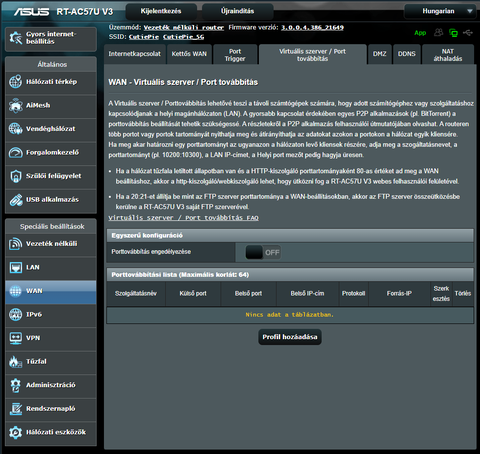This screenshot has width=480, height=454.
Task: Click the Rendszernapló log icon
Action: tap(15, 409)
